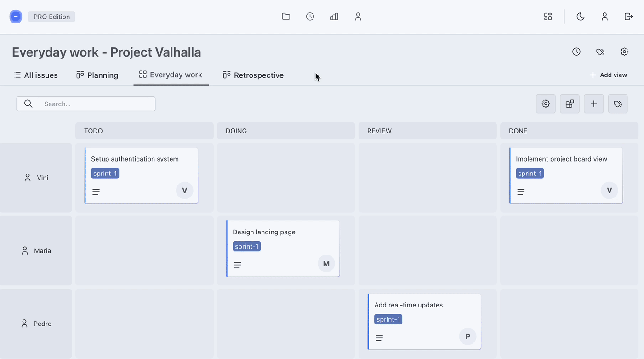Click the Add view button
This screenshot has width=644, height=359.
(608, 75)
